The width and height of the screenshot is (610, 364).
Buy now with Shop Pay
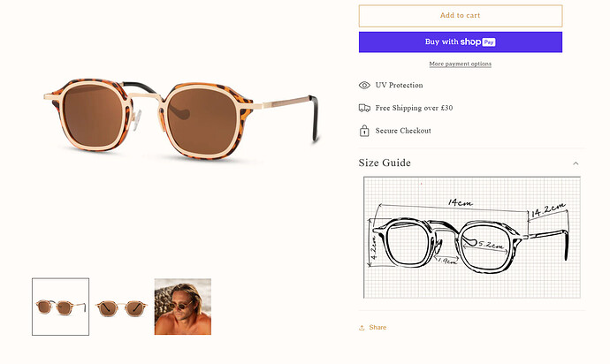[460, 42]
